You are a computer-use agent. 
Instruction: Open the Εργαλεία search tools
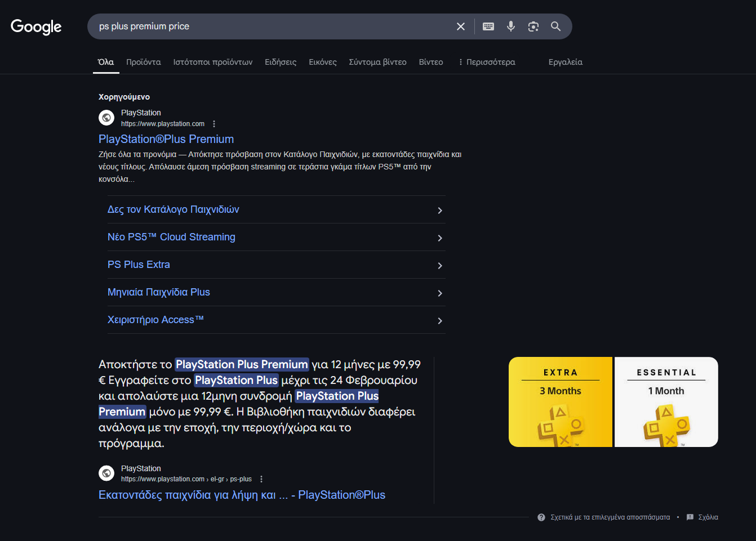coord(566,62)
